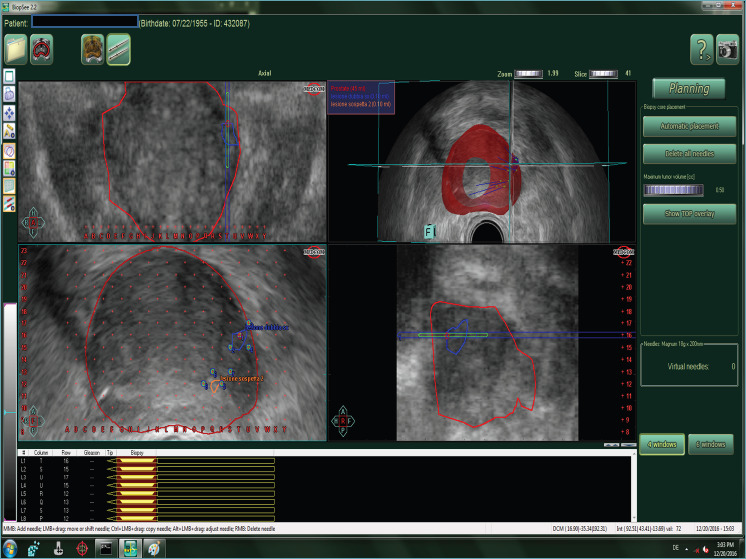Click the open folder icon in top toolbar
Image resolution: width=746 pixels, height=559 pixels.
[15, 48]
